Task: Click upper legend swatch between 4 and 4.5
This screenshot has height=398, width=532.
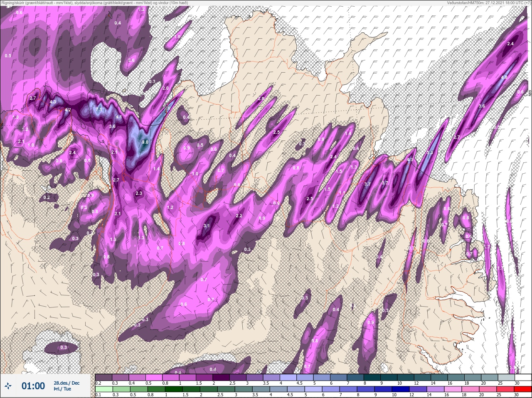Action: tap(288, 377)
